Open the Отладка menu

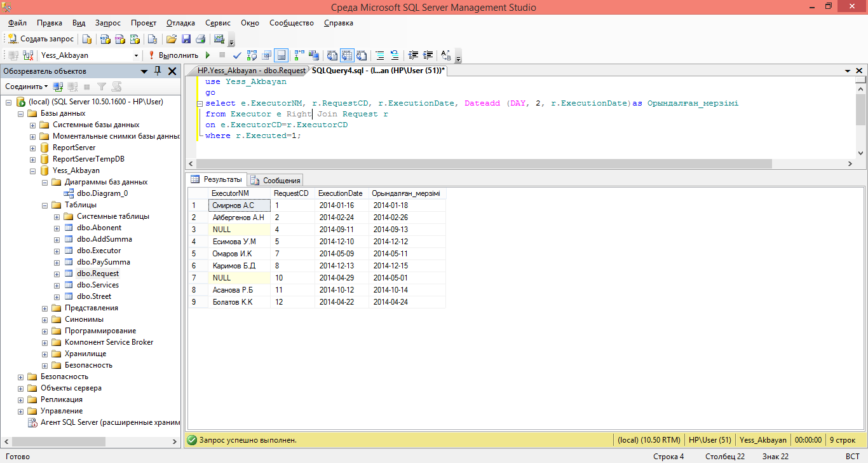point(180,23)
